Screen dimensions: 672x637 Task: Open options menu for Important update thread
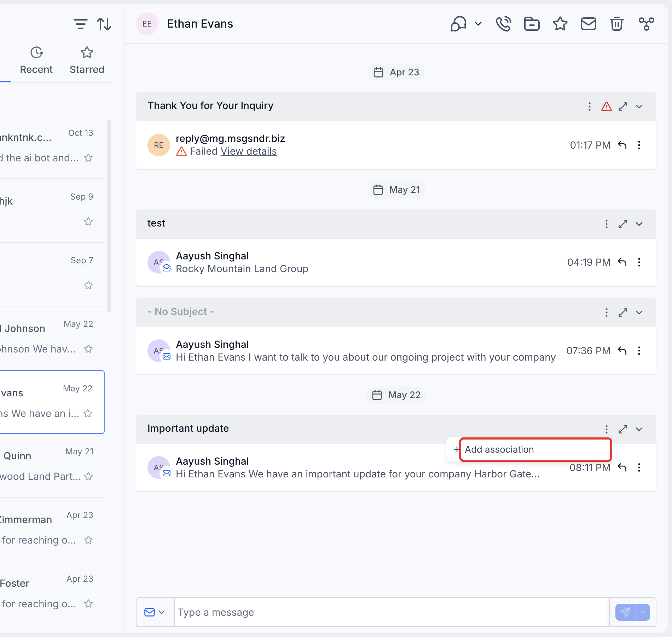[x=606, y=429]
